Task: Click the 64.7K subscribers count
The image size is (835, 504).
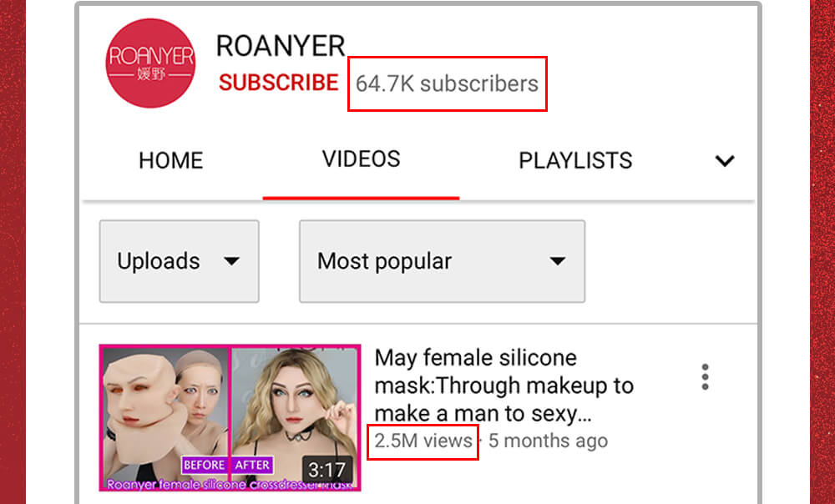Action: (447, 83)
